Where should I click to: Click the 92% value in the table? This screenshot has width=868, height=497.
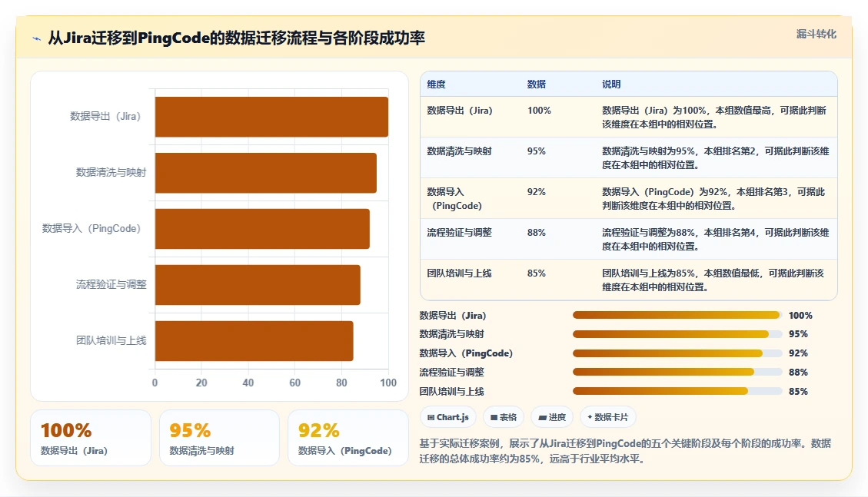click(x=537, y=192)
